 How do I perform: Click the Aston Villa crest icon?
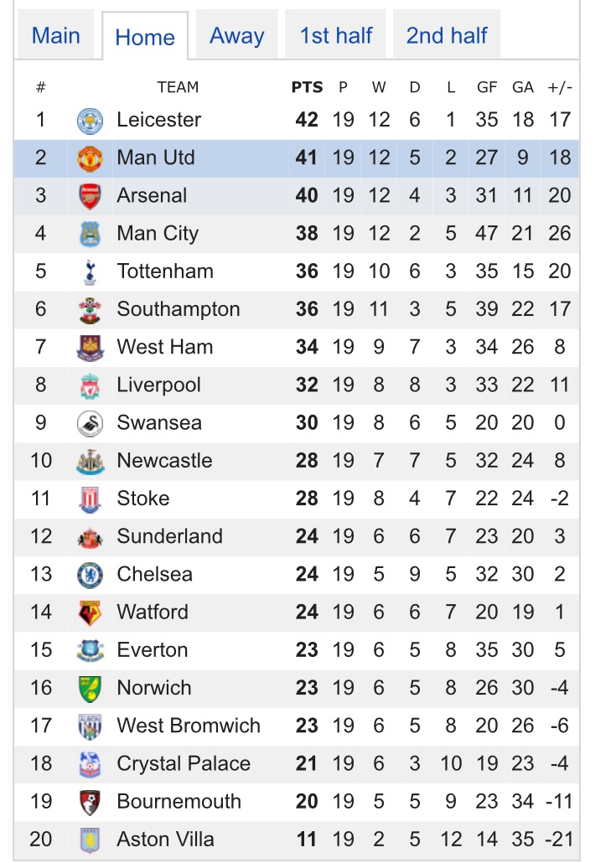tap(90, 840)
